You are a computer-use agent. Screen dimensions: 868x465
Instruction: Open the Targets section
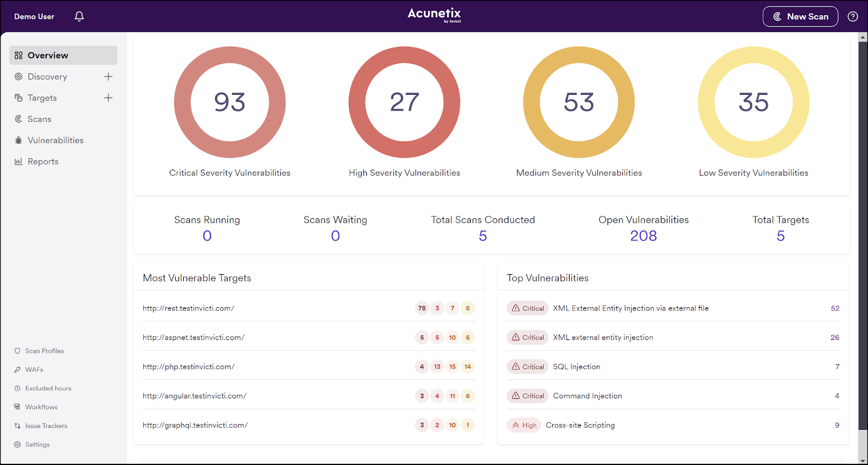42,98
